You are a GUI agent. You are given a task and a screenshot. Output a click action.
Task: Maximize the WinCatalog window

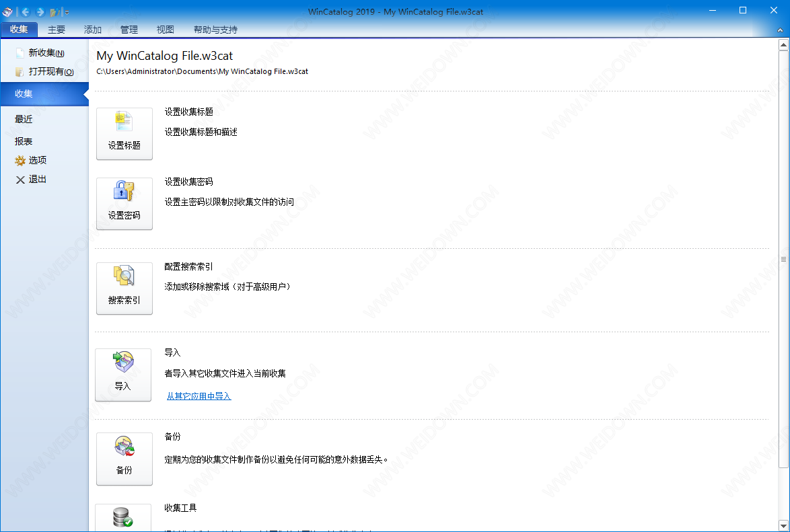point(743,11)
